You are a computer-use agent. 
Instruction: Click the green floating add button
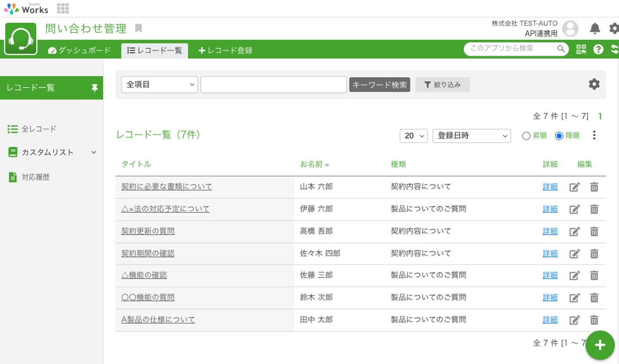pos(600,345)
